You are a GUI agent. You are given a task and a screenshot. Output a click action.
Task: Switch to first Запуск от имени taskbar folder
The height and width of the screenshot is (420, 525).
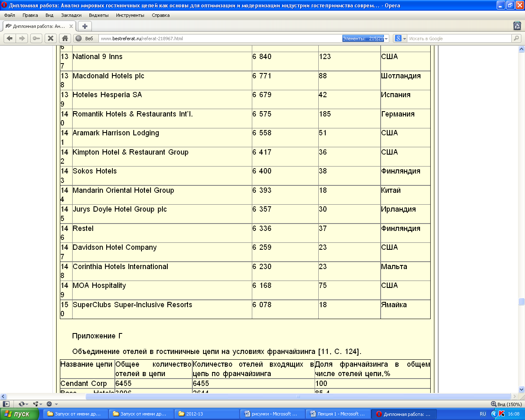pyautogui.click(x=75, y=414)
